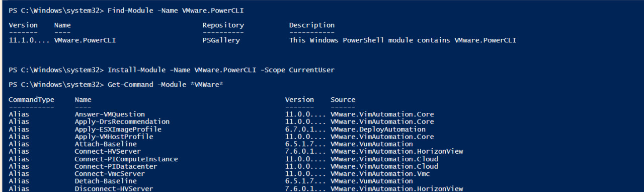Click the Get-Command -Module *VMWare* command line
The image size is (644, 192).
166,84
